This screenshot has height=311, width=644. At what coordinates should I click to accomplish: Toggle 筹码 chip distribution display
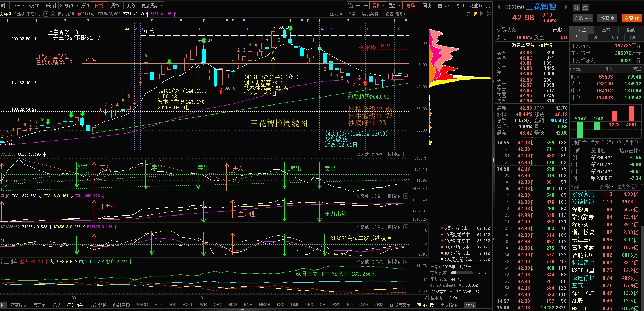click(x=410, y=6)
